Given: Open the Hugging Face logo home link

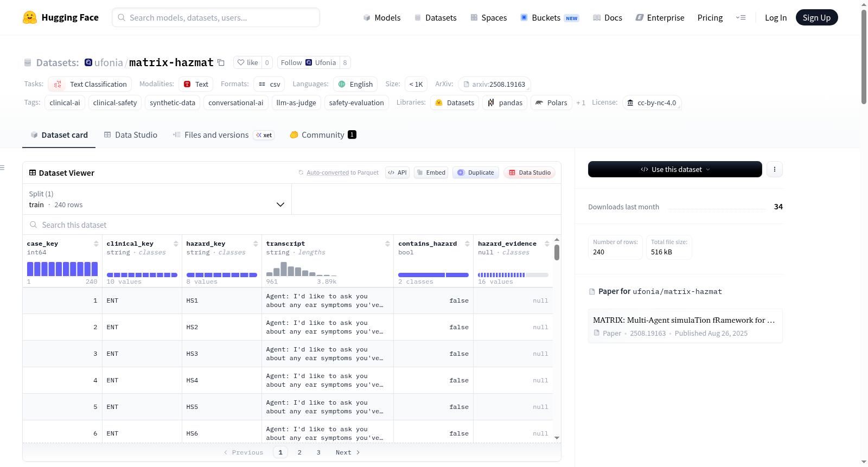Looking at the screenshot, I should (61, 17).
